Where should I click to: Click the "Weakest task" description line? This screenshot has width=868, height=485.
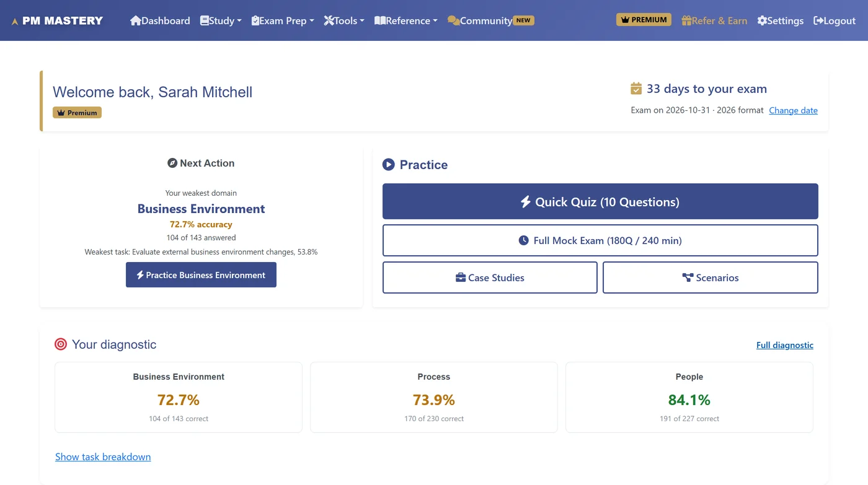pos(201,252)
